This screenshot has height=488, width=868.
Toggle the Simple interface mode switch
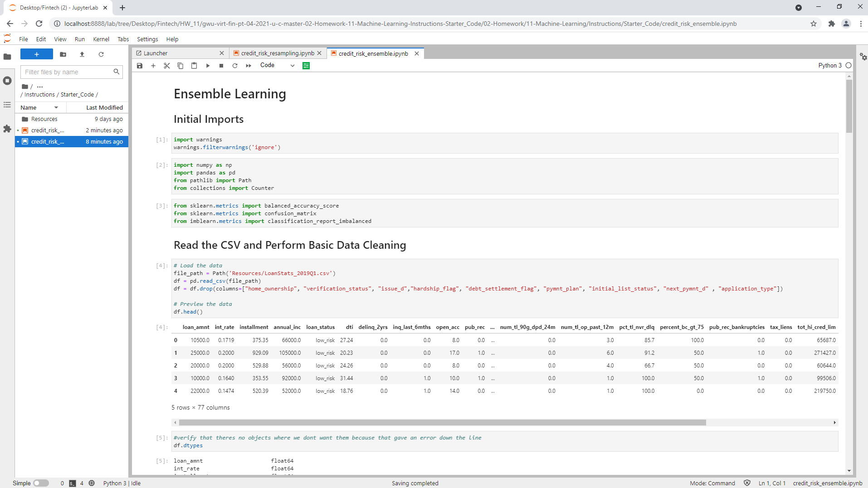(41, 483)
